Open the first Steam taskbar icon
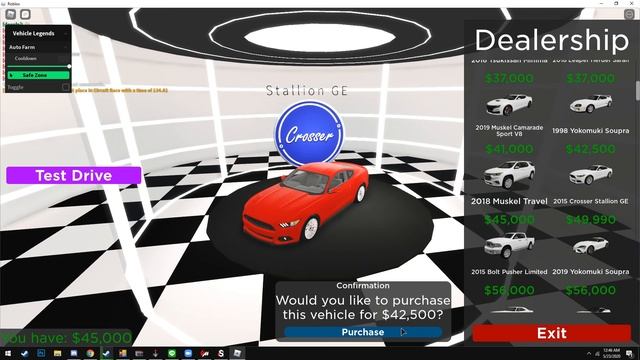Viewport: 640px width, 360px height. click(24, 353)
